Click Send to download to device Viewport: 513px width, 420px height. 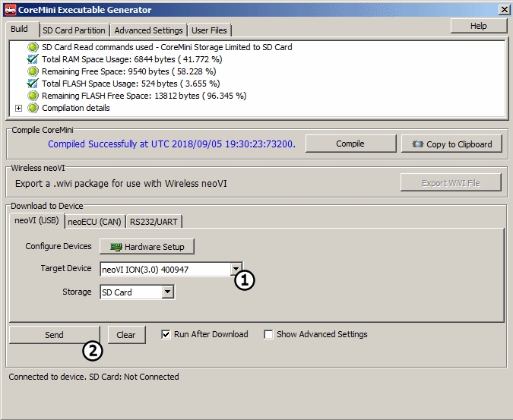[x=54, y=335]
